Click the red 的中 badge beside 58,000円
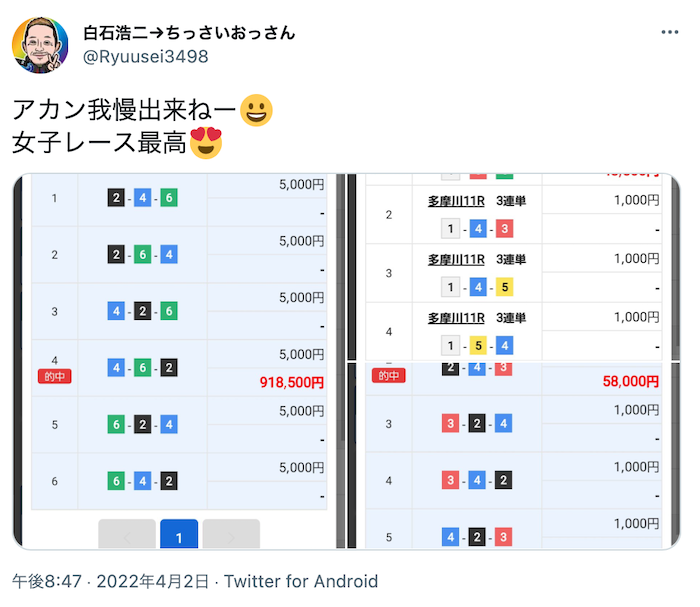700x607 pixels. (x=387, y=376)
